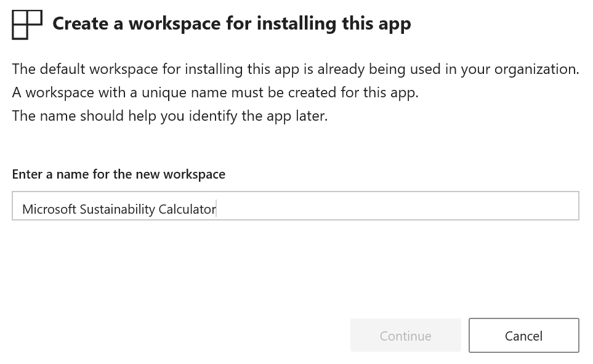Click the sentence "The name should help you identify the app later"
Image resolution: width=593 pixels, height=364 pixels.
[x=170, y=116]
